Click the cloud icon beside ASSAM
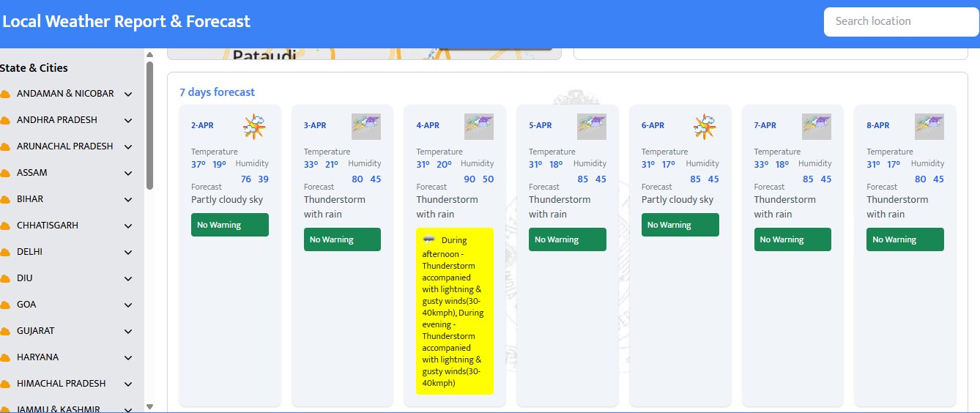This screenshot has width=980, height=413. pos(5,174)
